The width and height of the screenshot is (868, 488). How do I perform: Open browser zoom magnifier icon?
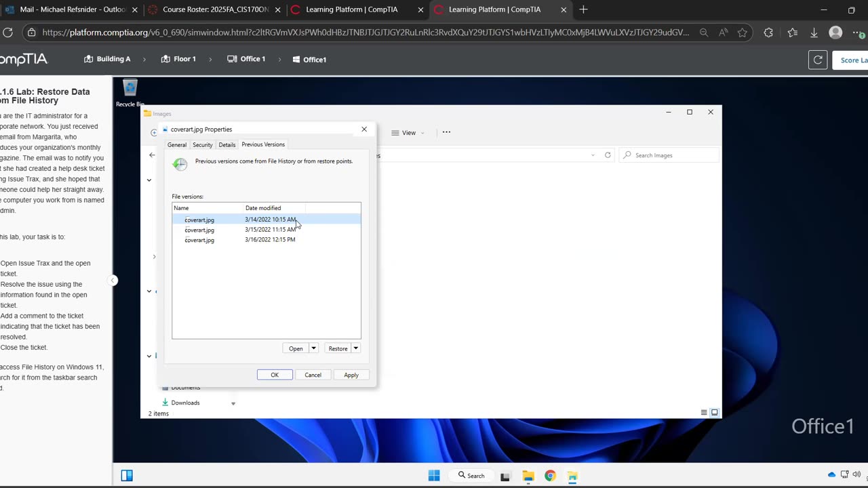click(704, 33)
